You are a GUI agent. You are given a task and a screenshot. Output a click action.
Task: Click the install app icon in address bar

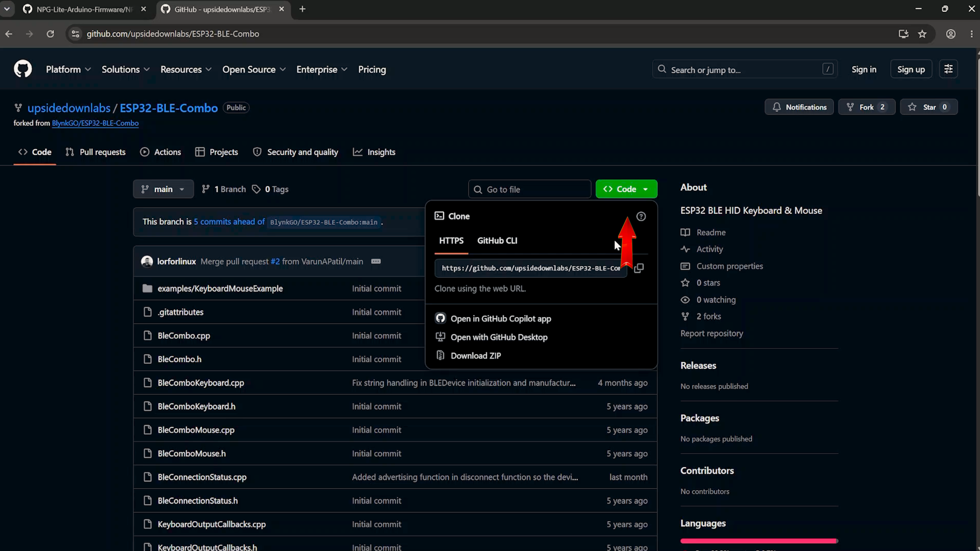[903, 34]
